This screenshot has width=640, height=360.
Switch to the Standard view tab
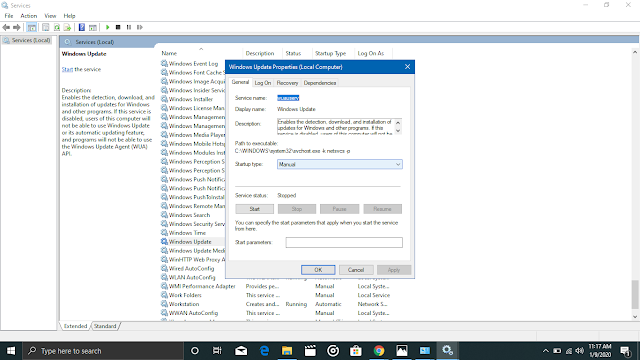pyautogui.click(x=105, y=326)
